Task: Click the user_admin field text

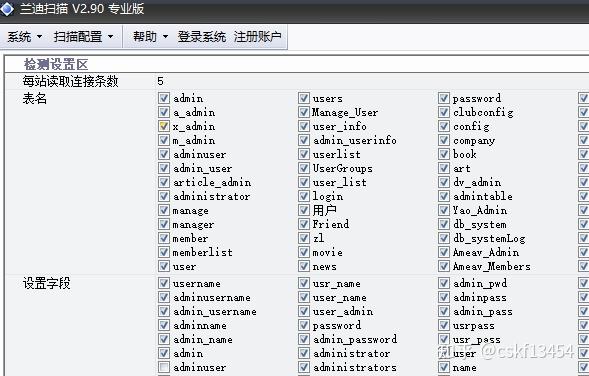Action: [x=343, y=311]
